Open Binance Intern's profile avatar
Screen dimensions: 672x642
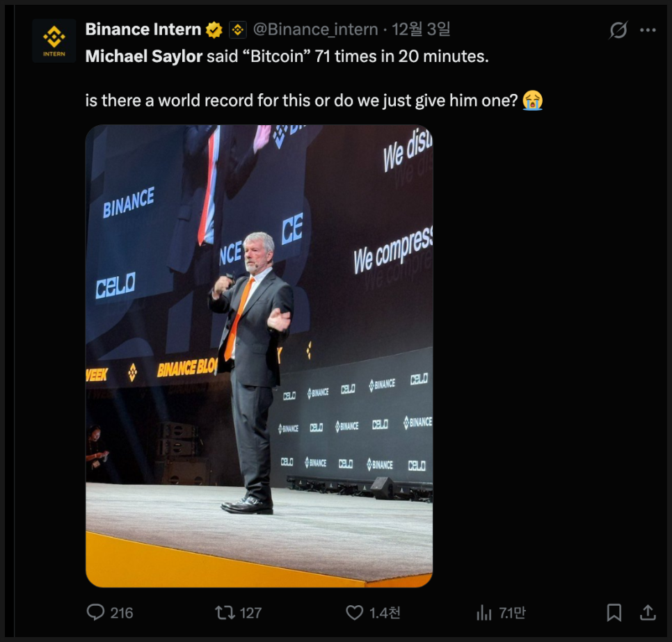pos(54,40)
